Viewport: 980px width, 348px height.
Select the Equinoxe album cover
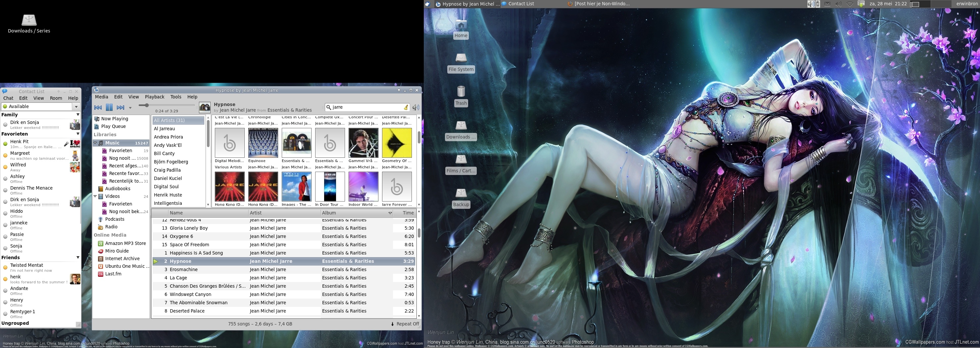point(263,143)
